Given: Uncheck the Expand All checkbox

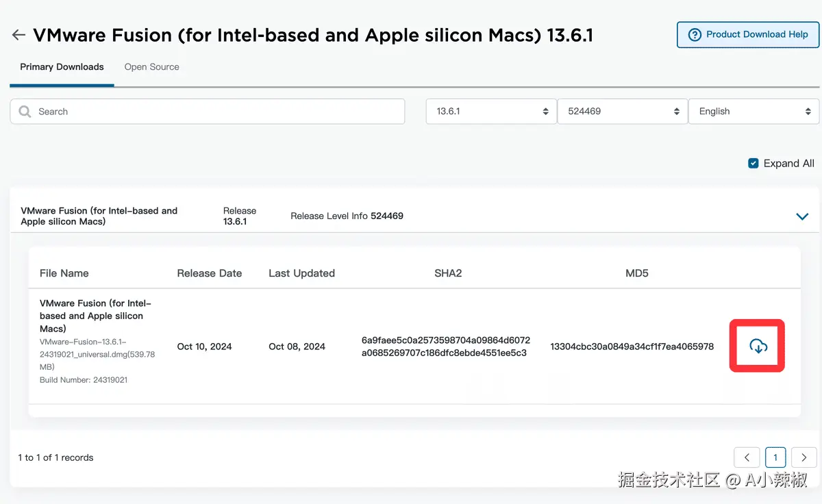Looking at the screenshot, I should (754, 163).
